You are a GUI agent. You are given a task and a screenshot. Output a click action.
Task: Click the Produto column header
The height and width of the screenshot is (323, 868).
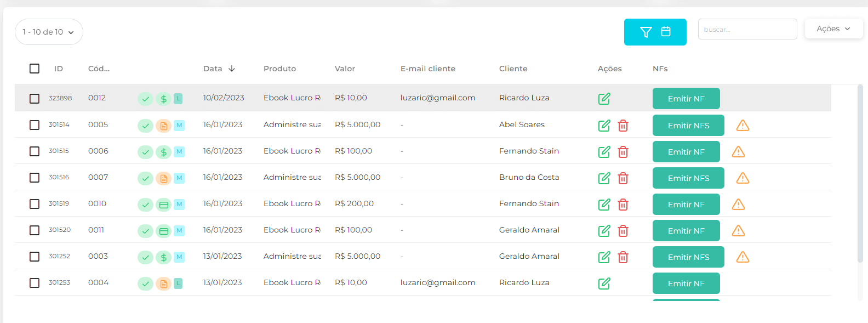click(279, 69)
